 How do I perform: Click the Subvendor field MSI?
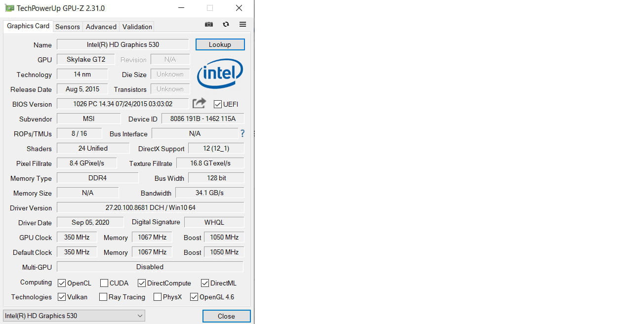click(x=89, y=119)
